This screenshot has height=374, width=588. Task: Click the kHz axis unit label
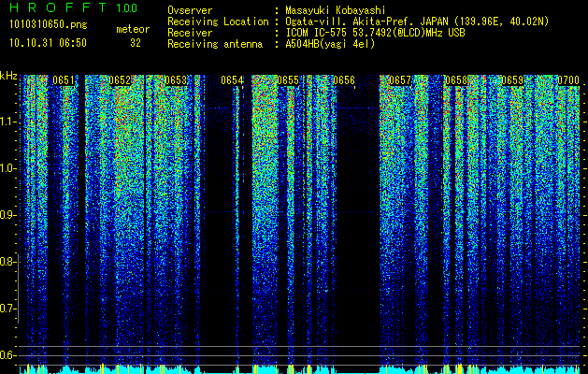8,76
